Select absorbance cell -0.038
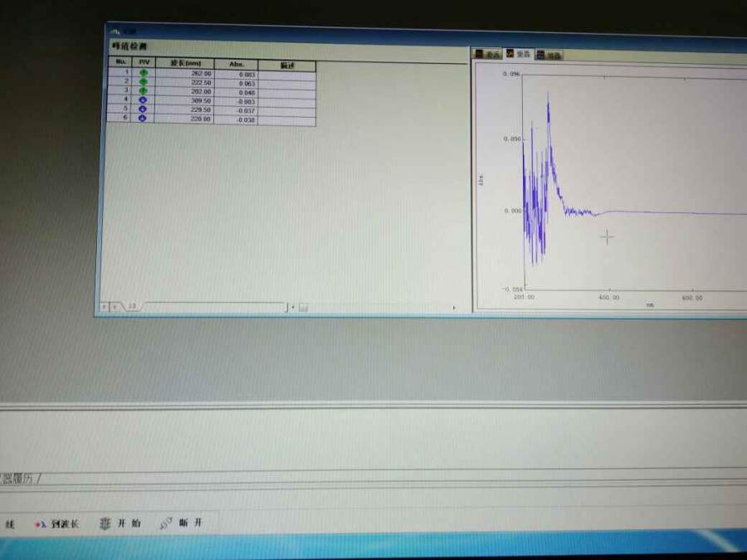Screen dimensions: 747x560 [236, 119]
